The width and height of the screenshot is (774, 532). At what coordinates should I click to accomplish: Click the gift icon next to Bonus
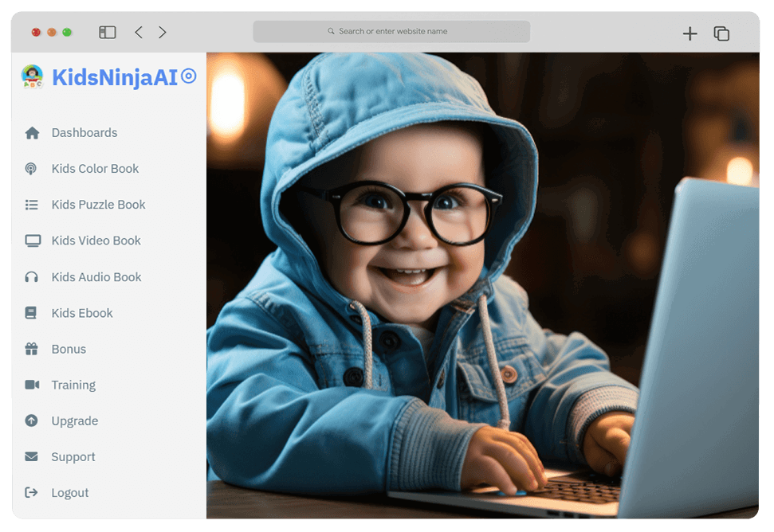[32, 349]
